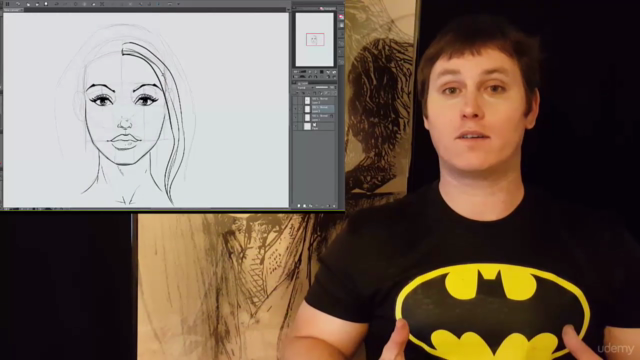
Task: Click New Layer Folder icon at panel bottom
Action: coord(310,206)
